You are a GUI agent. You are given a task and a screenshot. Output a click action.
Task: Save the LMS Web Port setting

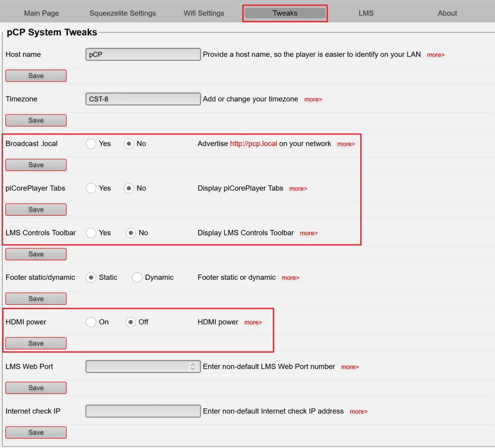point(36,388)
